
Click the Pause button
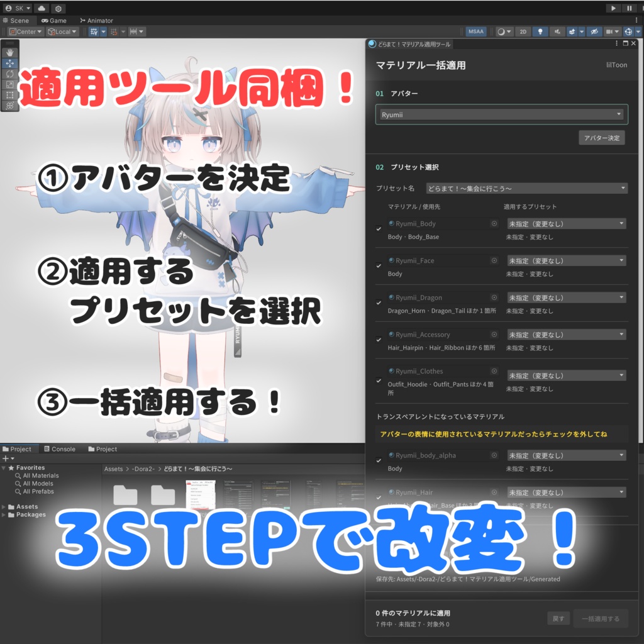click(629, 8)
